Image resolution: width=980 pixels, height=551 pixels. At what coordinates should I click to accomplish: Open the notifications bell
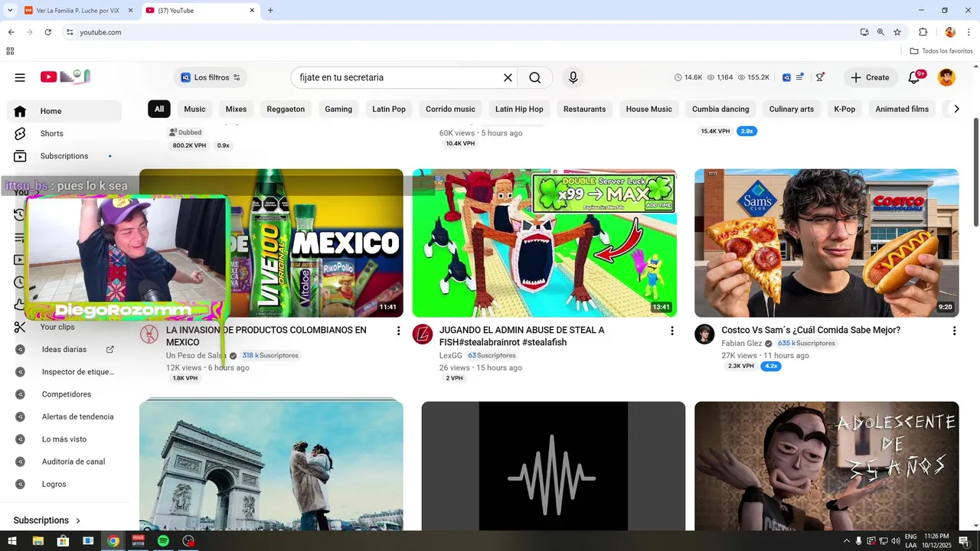tap(913, 77)
